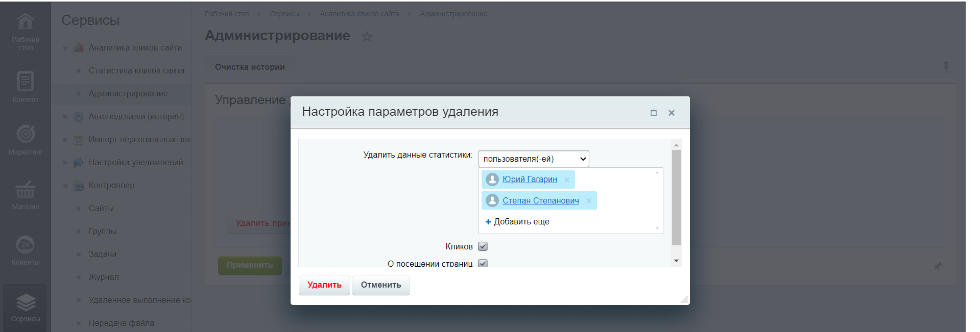
Task: Collapse the Контроллер tree node
Action: [65, 186]
